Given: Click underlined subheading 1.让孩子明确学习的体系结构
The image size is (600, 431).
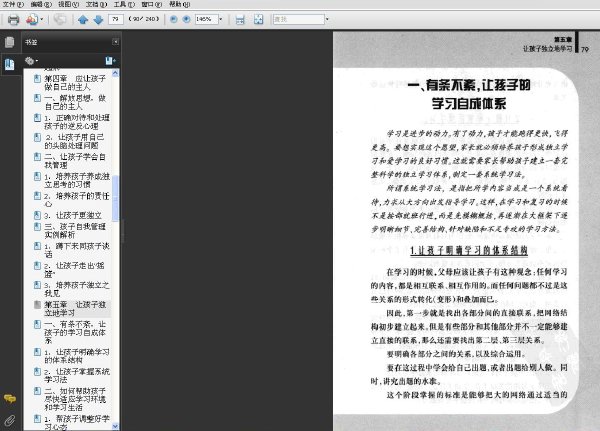Looking at the screenshot, I should 469,251.
